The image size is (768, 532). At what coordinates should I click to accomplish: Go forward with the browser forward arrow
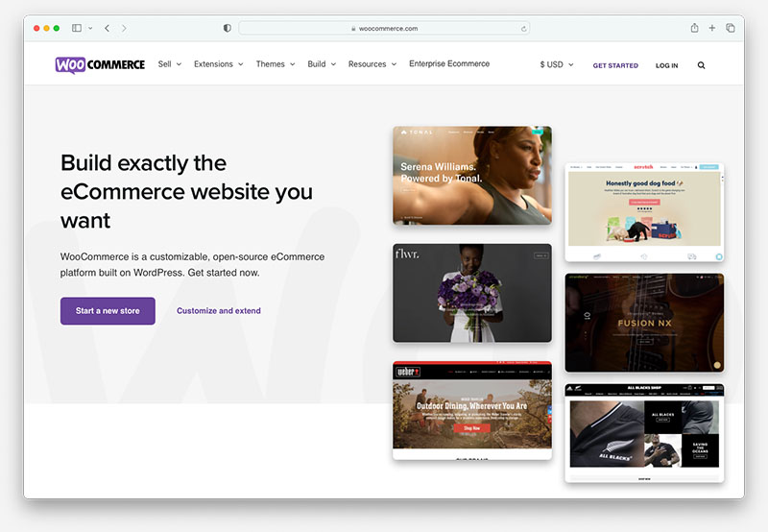[124, 28]
